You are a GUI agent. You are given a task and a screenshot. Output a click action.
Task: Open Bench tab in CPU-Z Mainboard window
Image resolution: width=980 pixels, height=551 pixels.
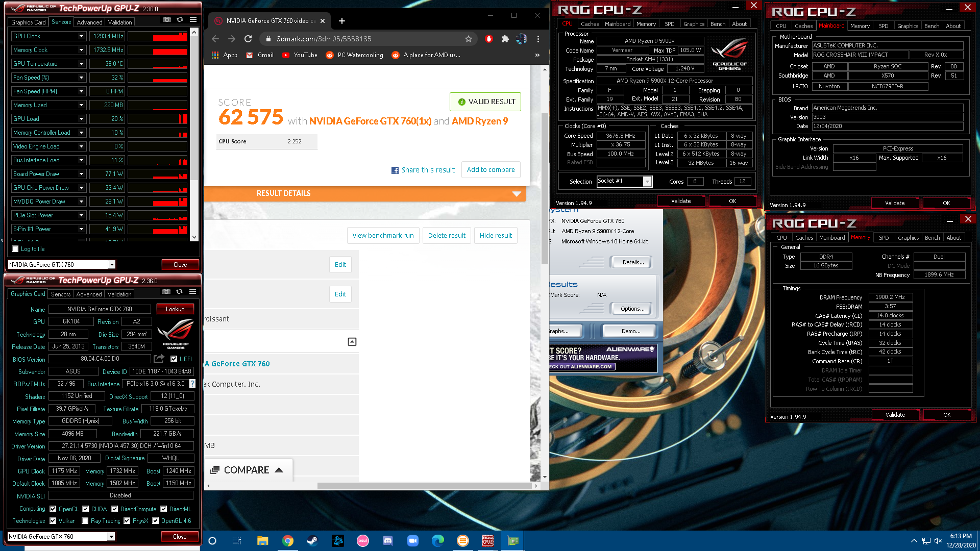coord(932,26)
